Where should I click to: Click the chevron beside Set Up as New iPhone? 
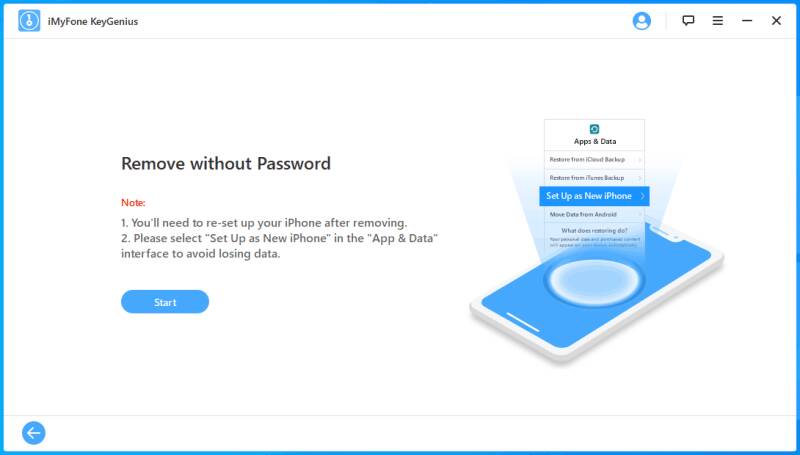(643, 196)
